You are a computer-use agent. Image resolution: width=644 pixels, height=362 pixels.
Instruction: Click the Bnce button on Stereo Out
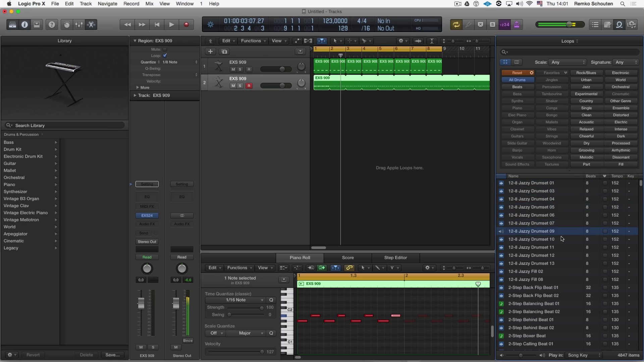pos(188,341)
